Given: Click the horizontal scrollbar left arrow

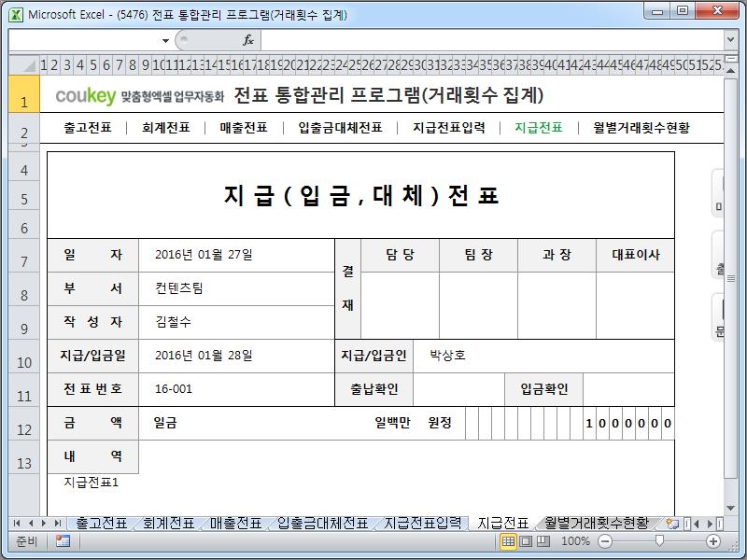Looking at the screenshot, I should [697, 524].
